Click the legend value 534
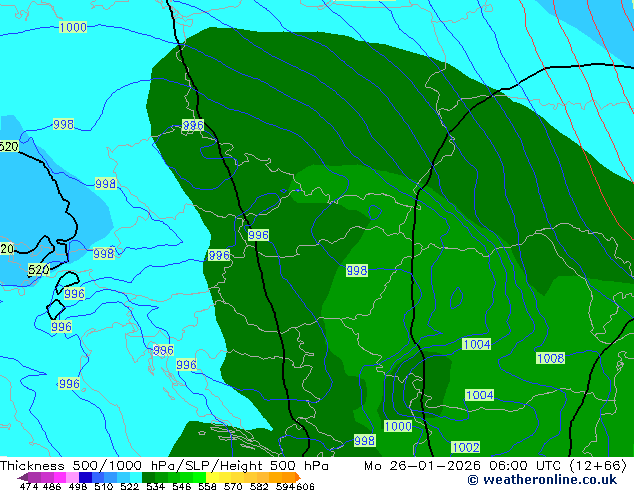Viewport: 634px width, 490px height. coord(155,486)
